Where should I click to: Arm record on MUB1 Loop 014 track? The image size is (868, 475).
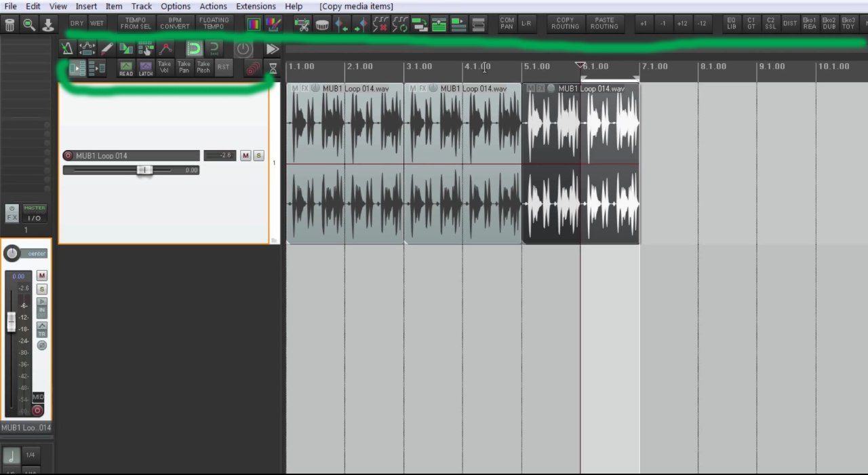coord(68,156)
